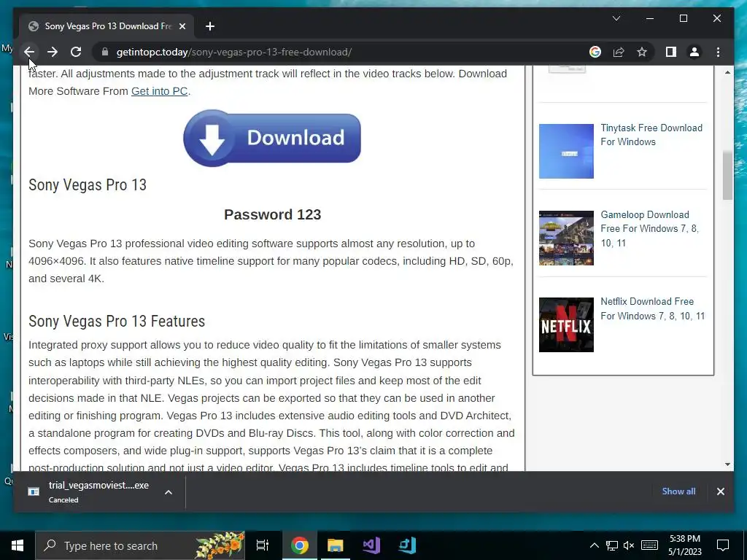Viewport: 747px width, 560px height.
Task: Show all downloads
Action: (x=678, y=491)
